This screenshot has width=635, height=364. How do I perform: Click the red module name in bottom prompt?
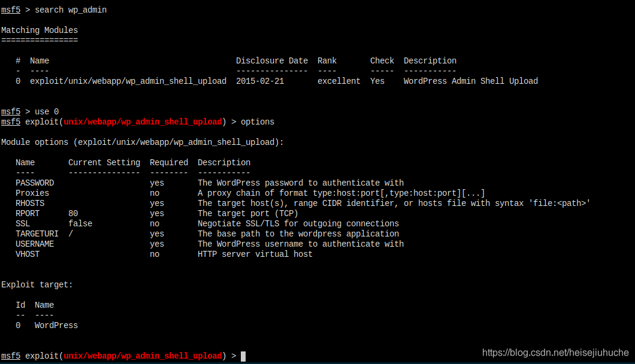(x=143, y=356)
